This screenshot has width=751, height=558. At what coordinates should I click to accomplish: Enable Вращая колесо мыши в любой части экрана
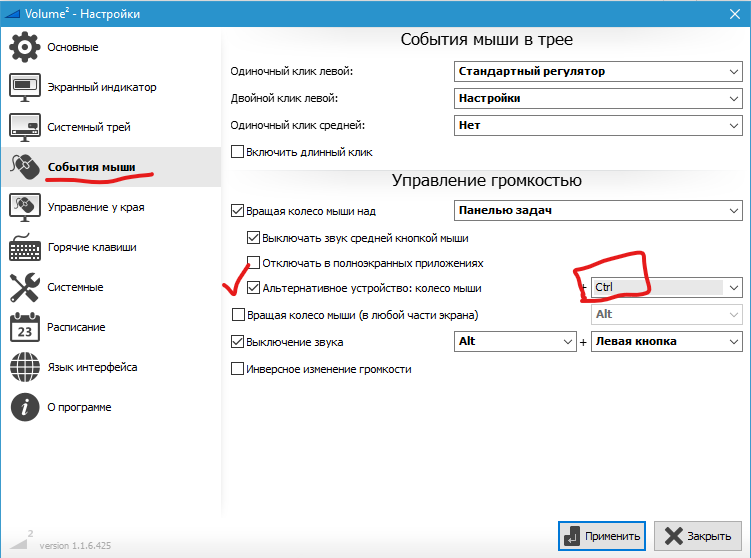tap(238, 315)
